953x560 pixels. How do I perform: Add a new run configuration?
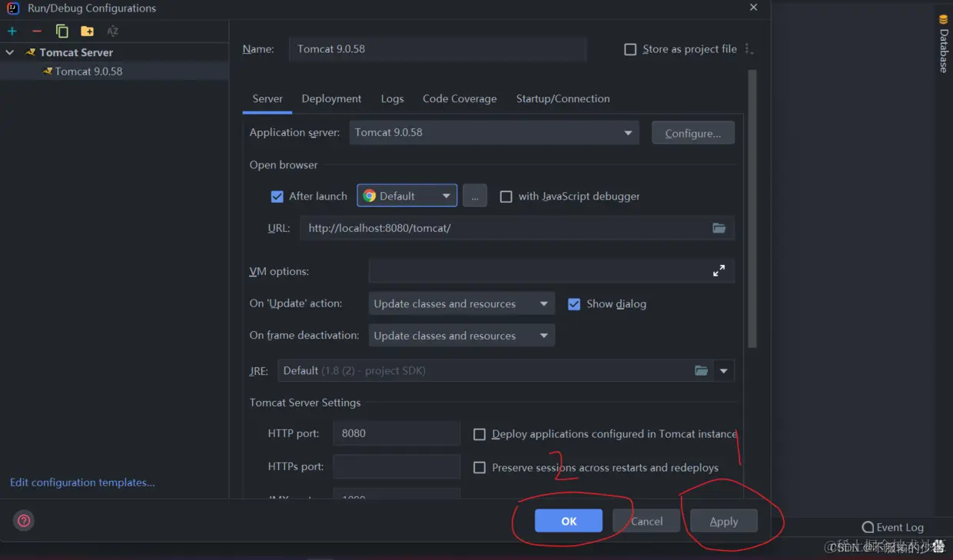pos(12,31)
